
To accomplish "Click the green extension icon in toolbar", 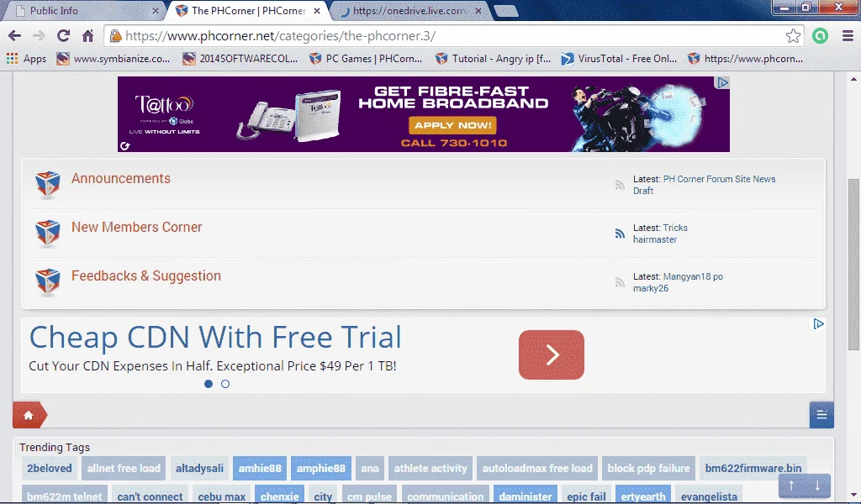I will (x=820, y=36).
